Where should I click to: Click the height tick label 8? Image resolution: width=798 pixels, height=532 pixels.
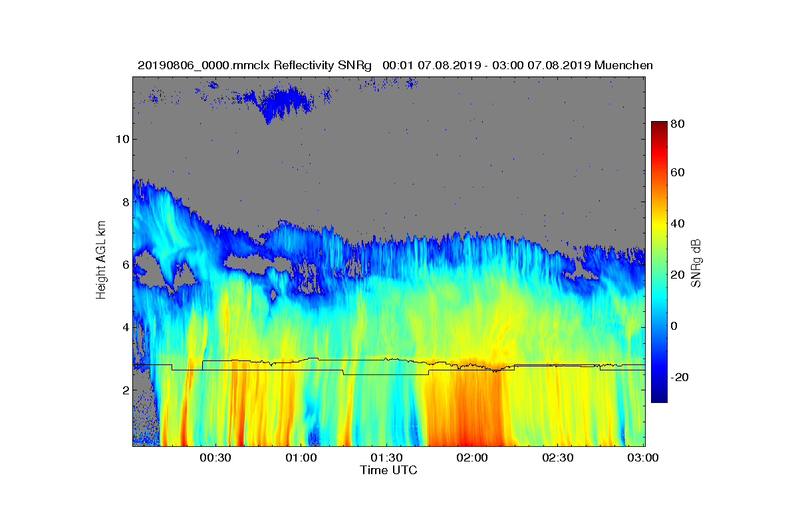click(124, 201)
